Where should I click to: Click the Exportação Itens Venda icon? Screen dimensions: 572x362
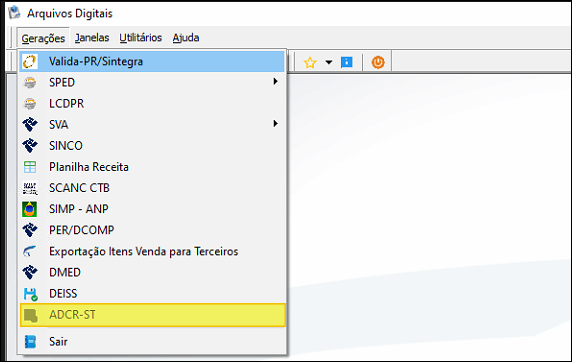30,251
